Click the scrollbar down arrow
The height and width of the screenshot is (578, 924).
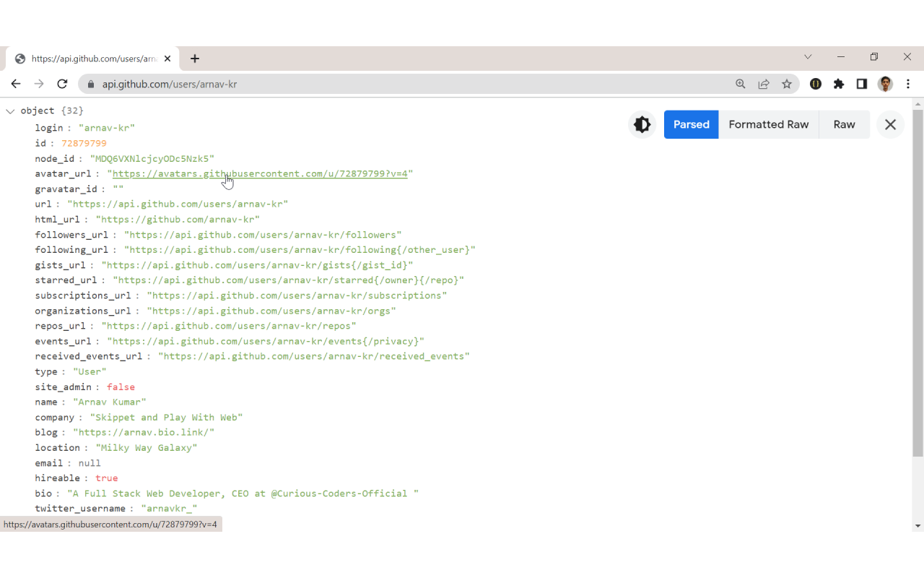918,526
